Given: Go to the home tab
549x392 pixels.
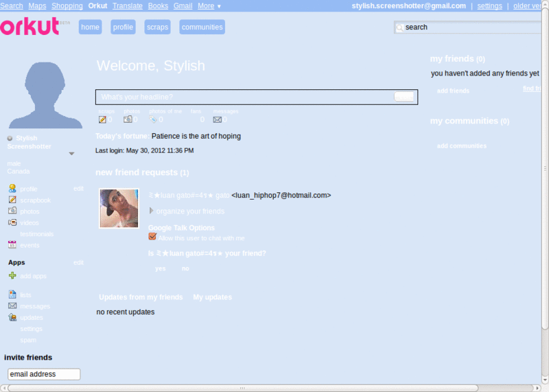Looking at the screenshot, I should [x=90, y=27].
